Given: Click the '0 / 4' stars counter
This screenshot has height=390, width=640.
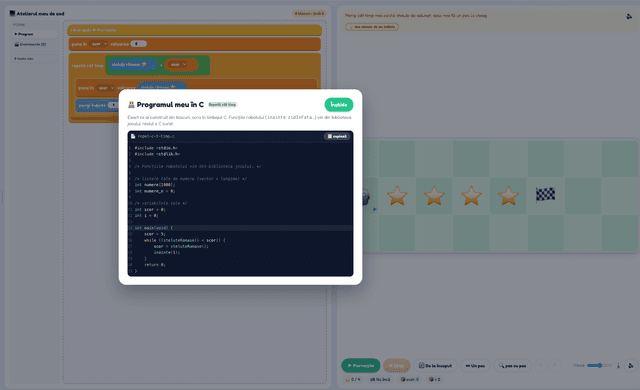Looking at the screenshot, I should point(353,379).
